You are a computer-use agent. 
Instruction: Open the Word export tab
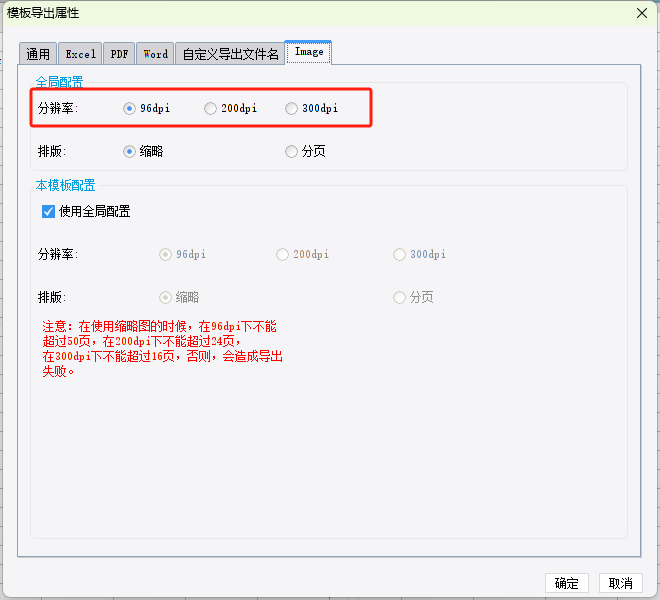pyautogui.click(x=155, y=54)
